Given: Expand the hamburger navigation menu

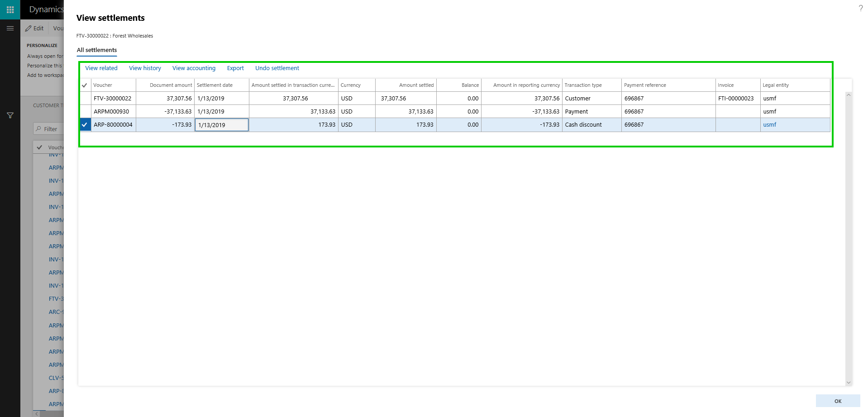Looking at the screenshot, I should [x=10, y=28].
